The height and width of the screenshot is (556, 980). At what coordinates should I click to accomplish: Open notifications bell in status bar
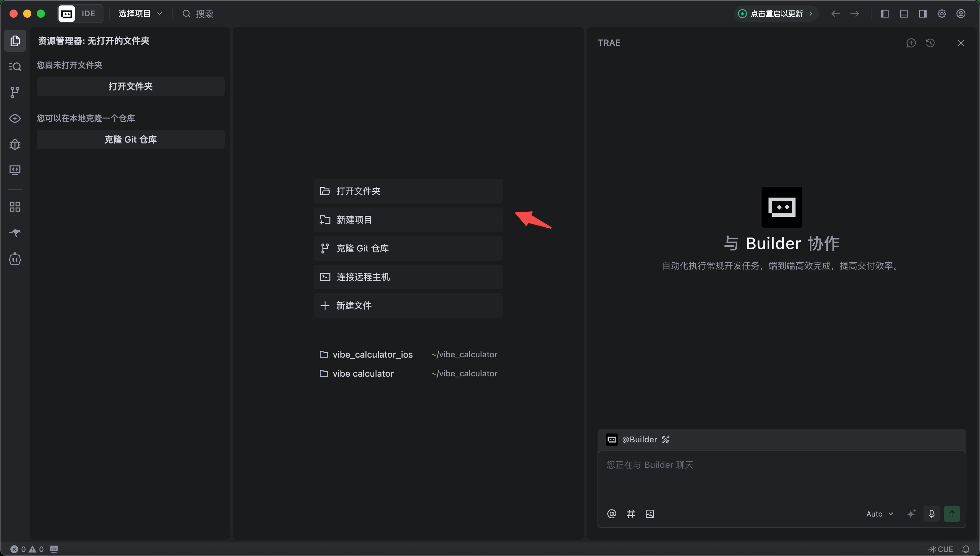point(965,549)
